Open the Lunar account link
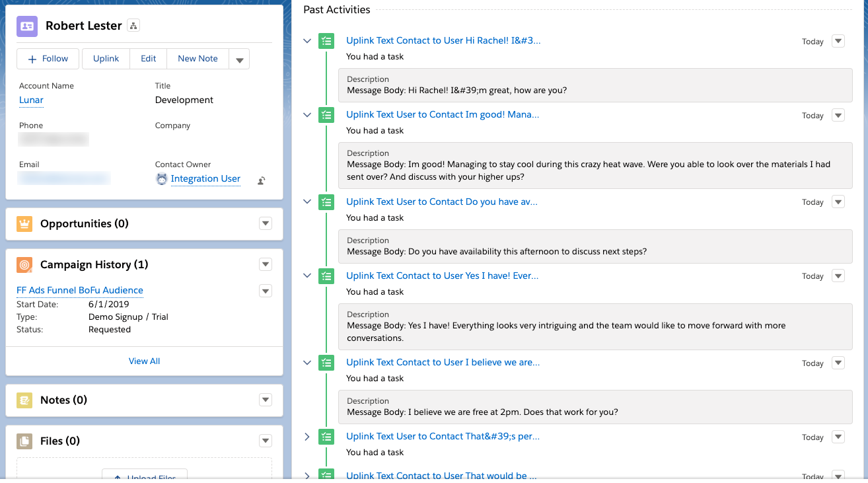 [x=31, y=100]
